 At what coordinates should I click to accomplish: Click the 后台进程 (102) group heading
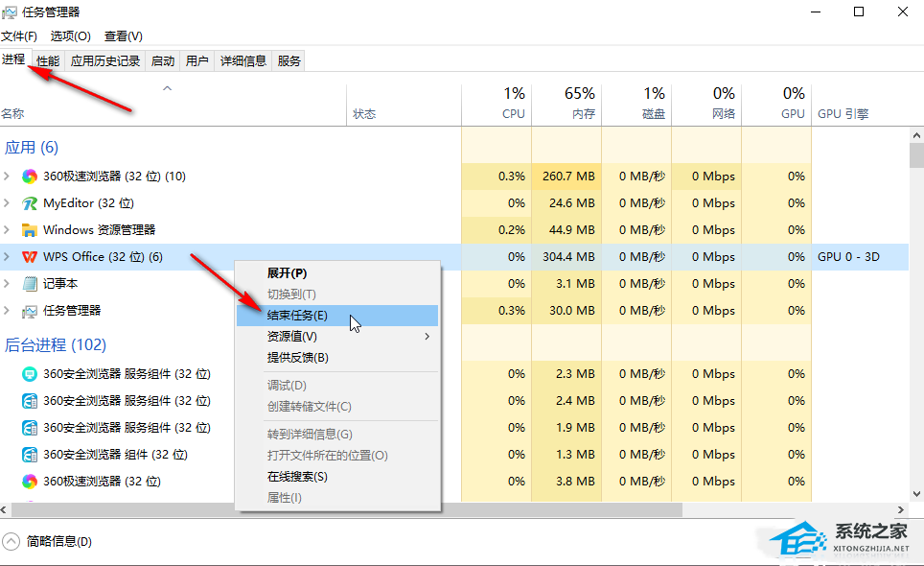click(56, 345)
